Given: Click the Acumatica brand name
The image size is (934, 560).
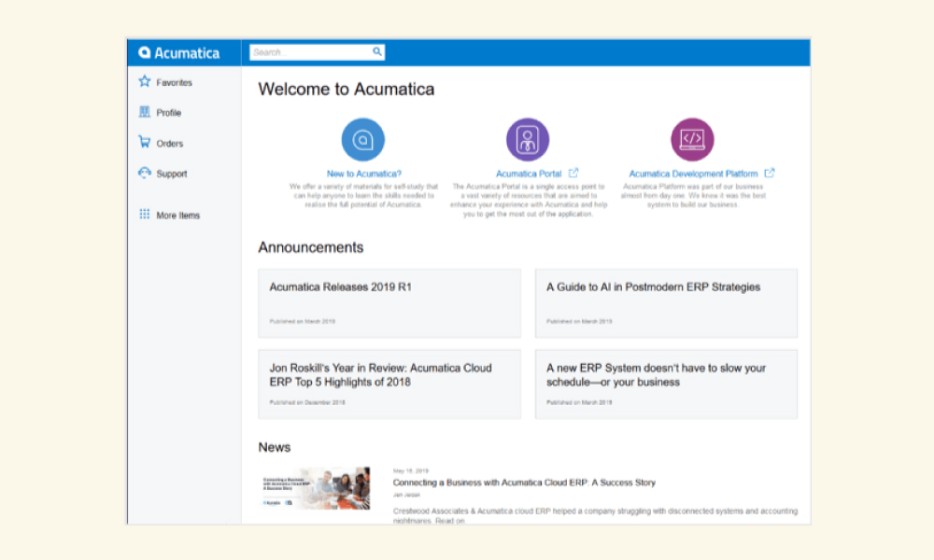Looking at the screenshot, I should [187, 53].
